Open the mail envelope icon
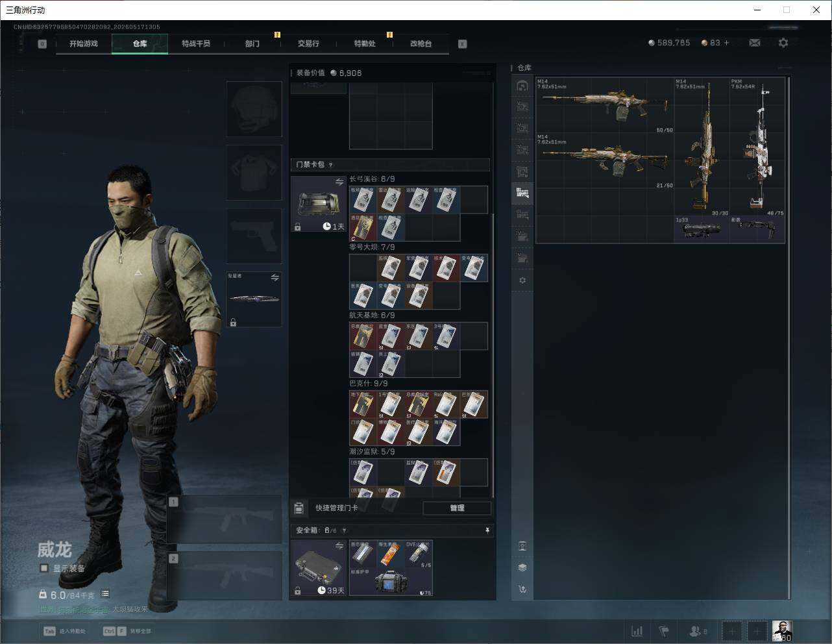Image resolution: width=832 pixels, height=644 pixels. tap(755, 43)
